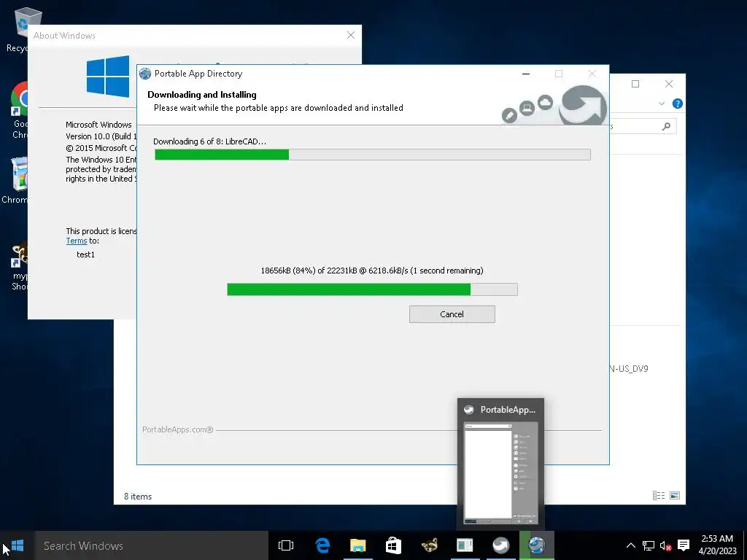Maximize the File Explorer window
Viewport: 747px width, 560px height.
(635, 84)
